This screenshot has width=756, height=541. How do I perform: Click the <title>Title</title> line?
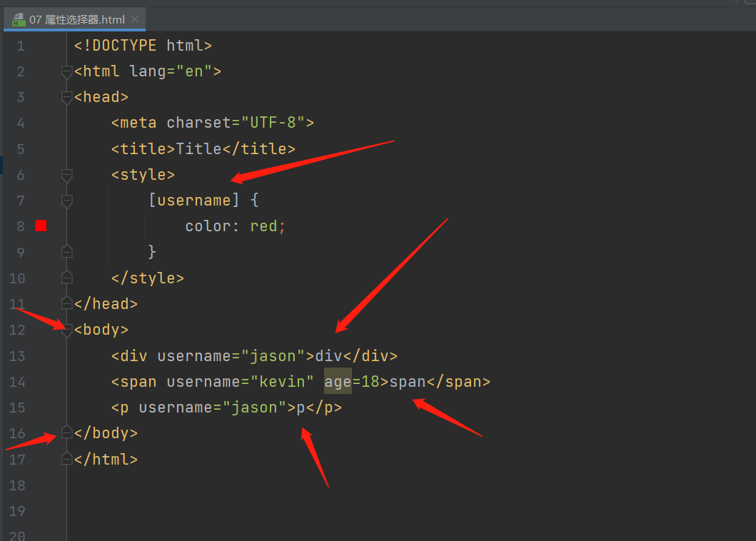coord(203,148)
